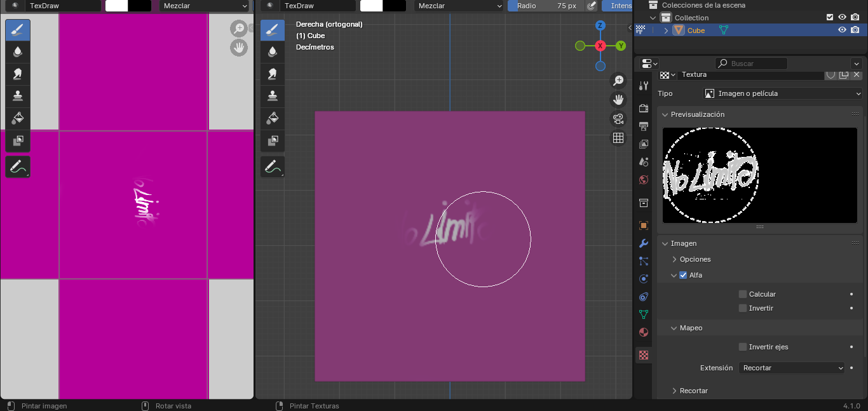Select the Clone stamp tool in image editor

click(x=18, y=96)
